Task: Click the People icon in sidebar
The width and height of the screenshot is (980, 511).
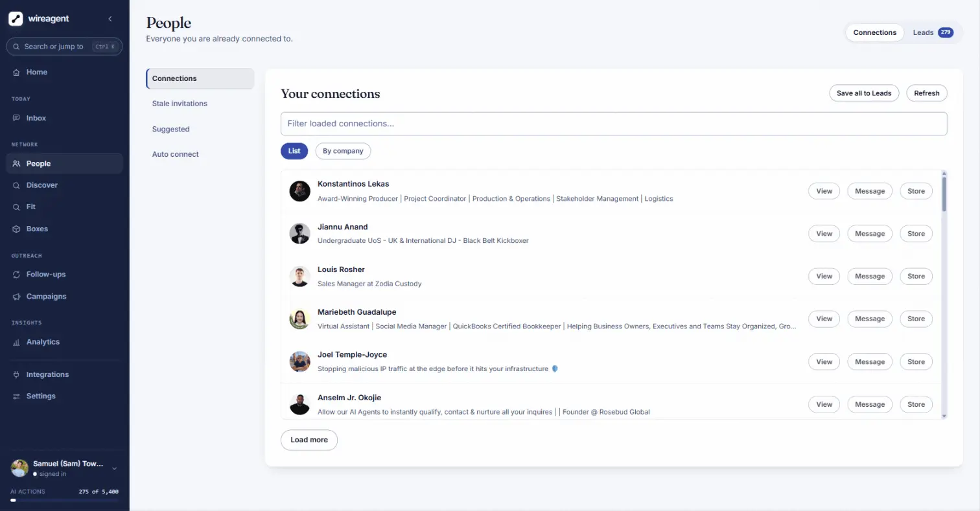Action: point(17,164)
